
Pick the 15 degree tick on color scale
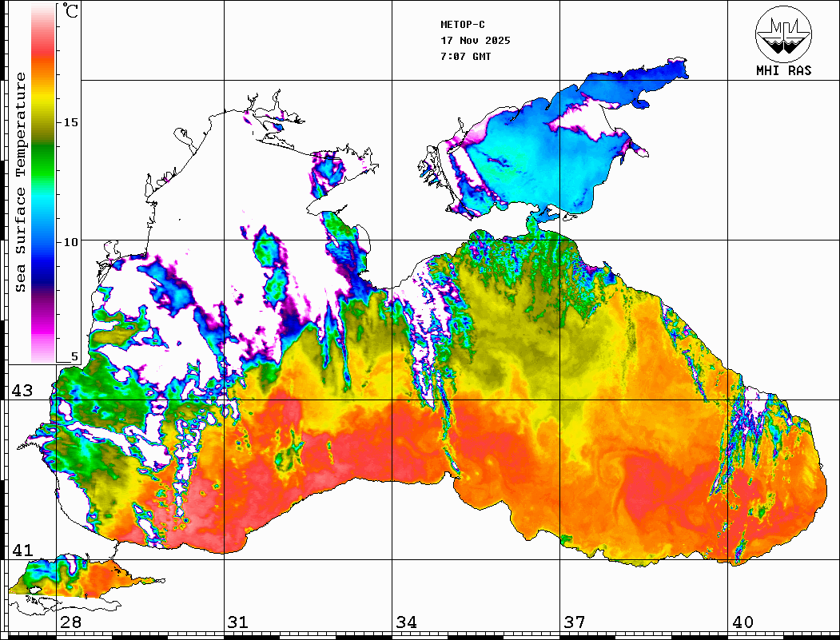click(71, 122)
